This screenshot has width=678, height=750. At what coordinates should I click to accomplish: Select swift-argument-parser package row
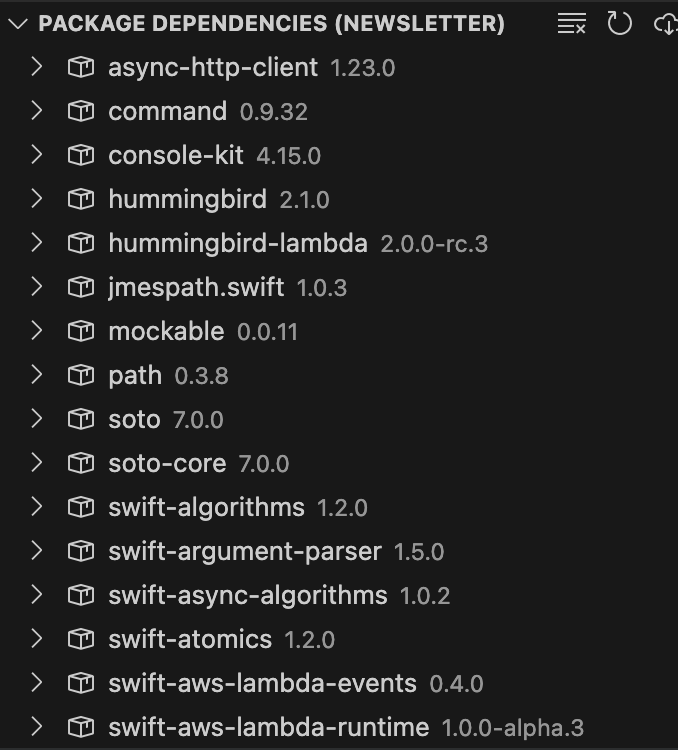click(x=245, y=551)
